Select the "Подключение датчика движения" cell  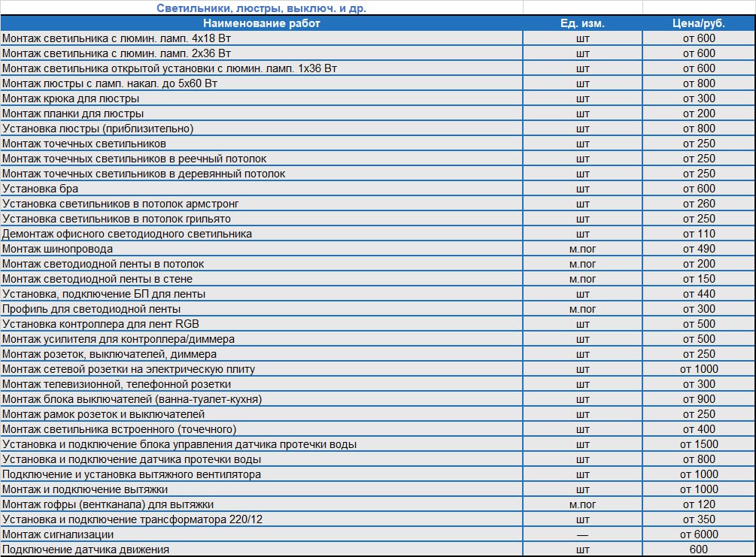coord(86,549)
